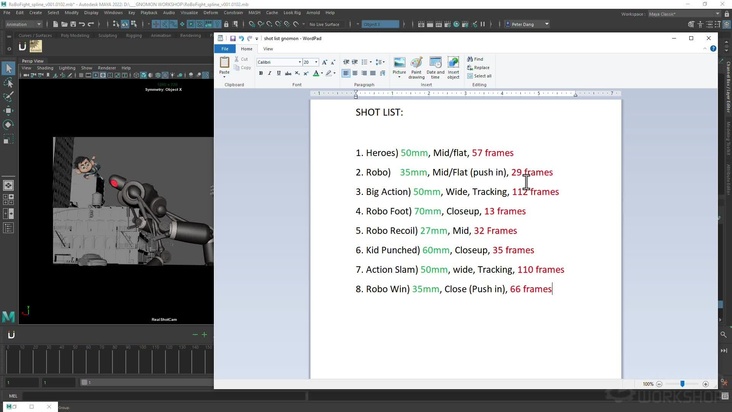Toggle Underline text formatting

click(x=279, y=73)
